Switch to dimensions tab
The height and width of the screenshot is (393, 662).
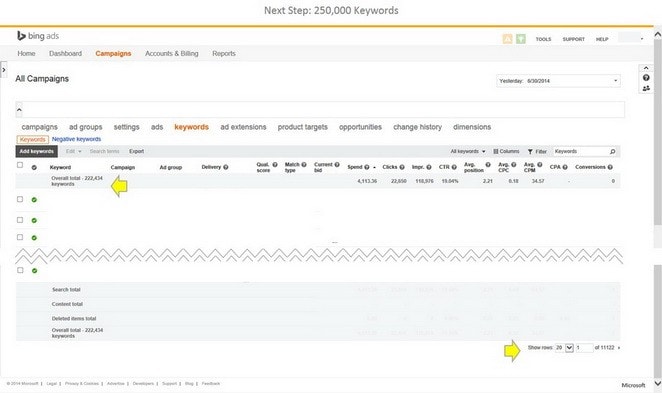coord(472,127)
